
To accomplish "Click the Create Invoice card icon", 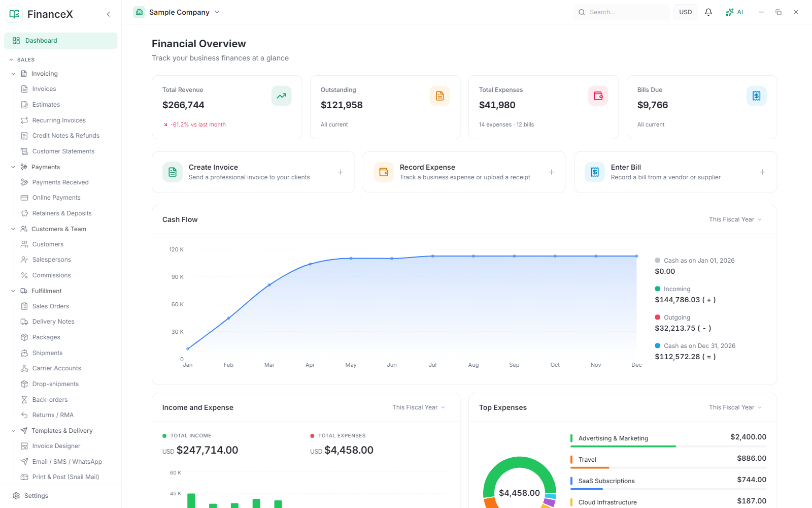I will point(173,172).
